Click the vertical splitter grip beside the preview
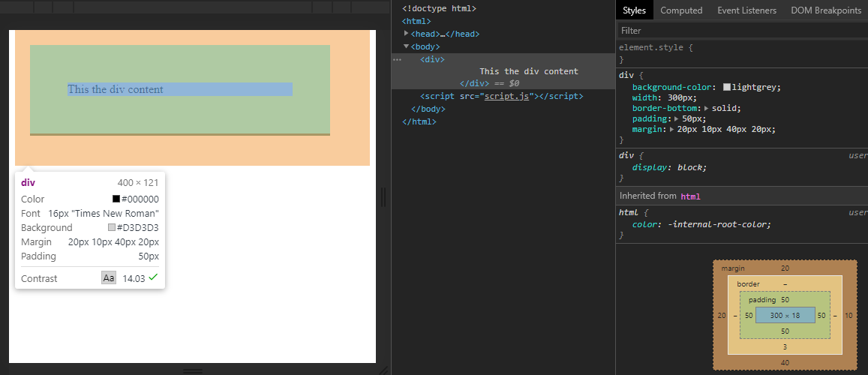The width and height of the screenshot is (868, 375). coord(383,197)
